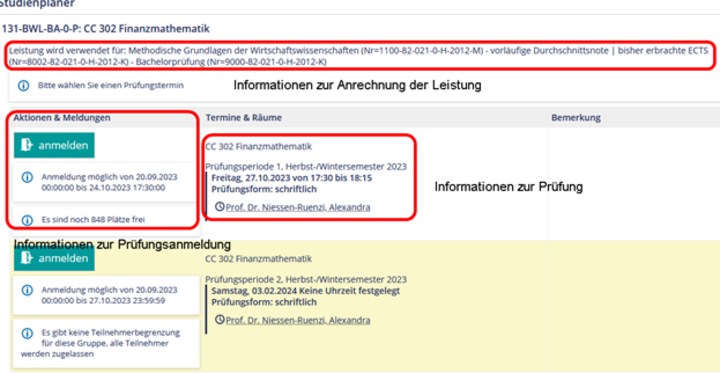Click 'Prüfungsperiode 1, Herbst-/Wintersemester 2023' text
Viewport: 720px width, 373px height.
point(306,167)
